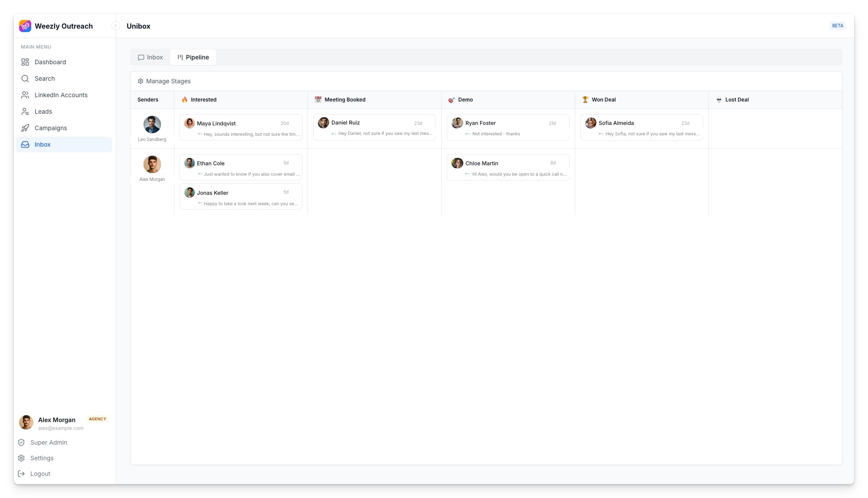The height and width of the screenshot is (498, 868).
Task: Click the Leads person-search icon
Action: 25,111
